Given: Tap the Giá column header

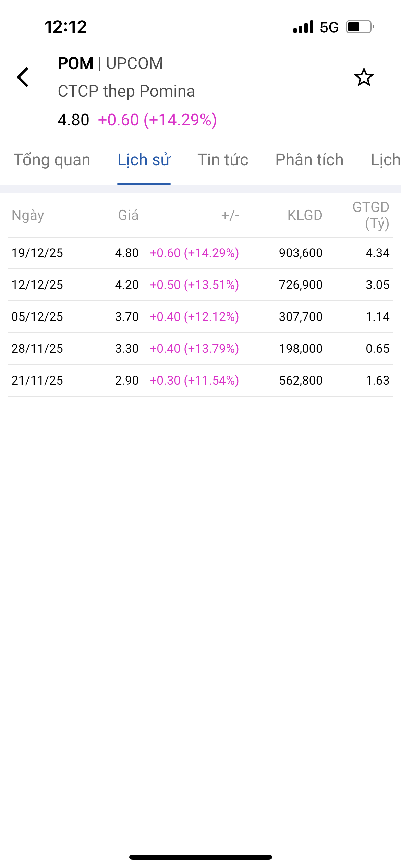Looking at the screenshot, I should pyautogui.click(x=128, y=215).
